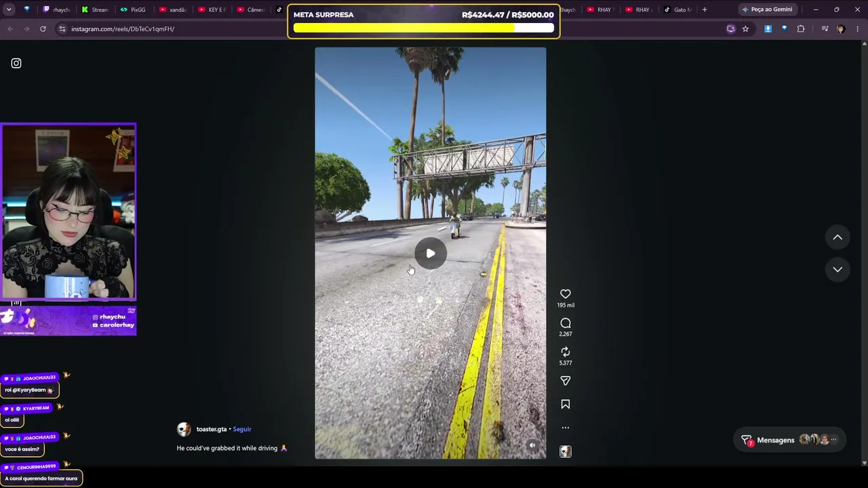Image resolution: width=868 pixels, height=488 pixels.
Task: Open a new browser tab
Action: point(705,9)
